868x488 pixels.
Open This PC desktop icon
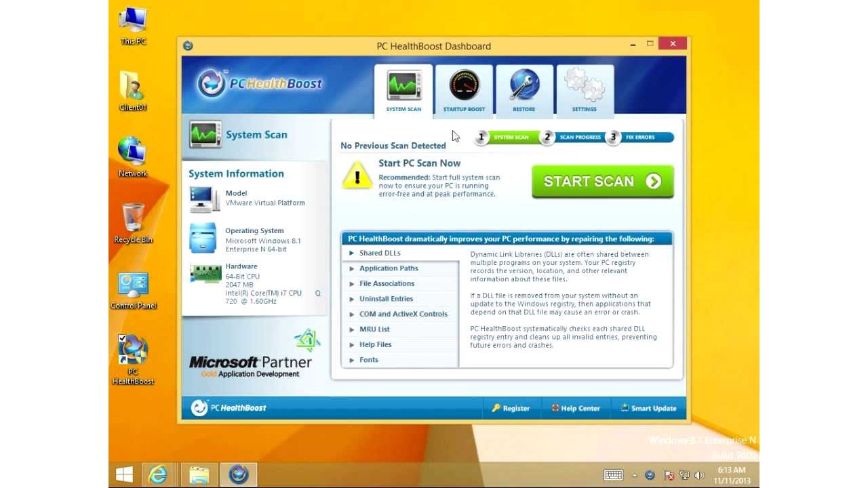133,26
